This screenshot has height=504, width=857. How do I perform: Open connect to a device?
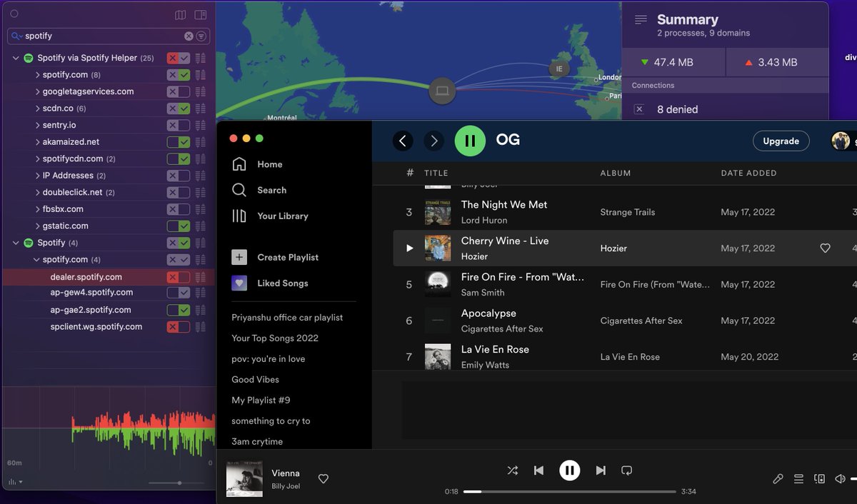point(820,479)
